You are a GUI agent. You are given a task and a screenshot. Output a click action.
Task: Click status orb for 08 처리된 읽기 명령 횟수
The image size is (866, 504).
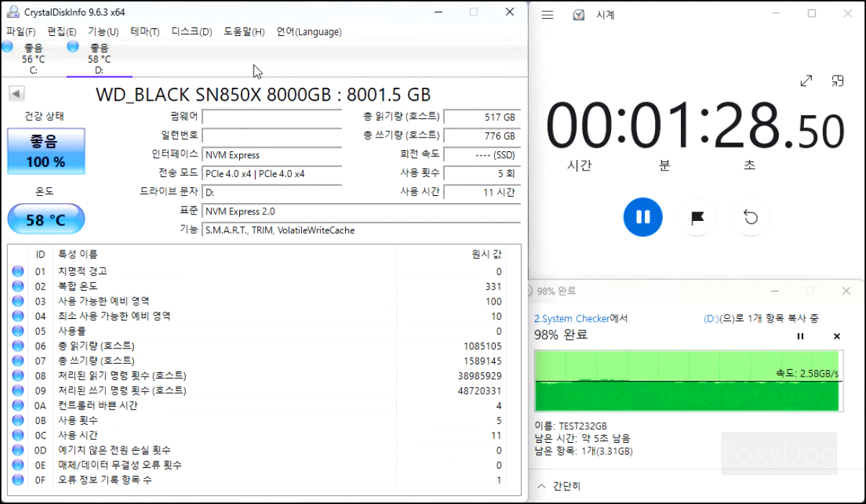18,376
